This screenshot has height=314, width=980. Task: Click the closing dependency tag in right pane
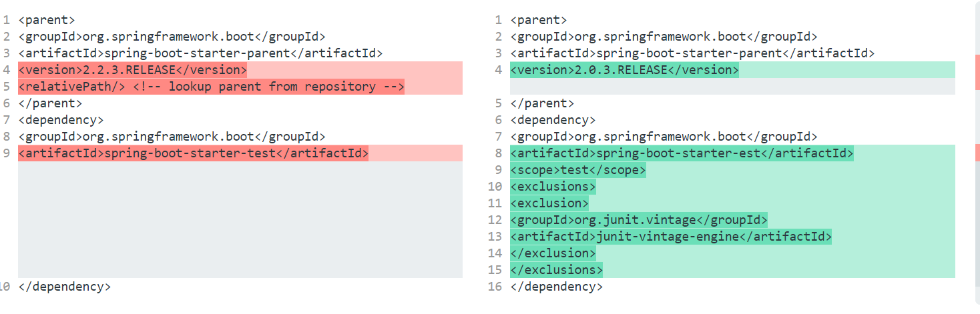pos(556,287)
